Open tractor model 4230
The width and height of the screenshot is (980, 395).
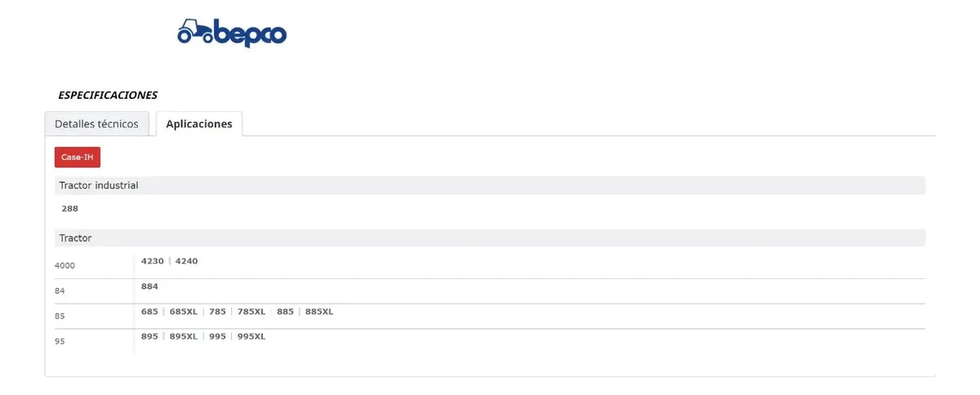tap(153, 261)
